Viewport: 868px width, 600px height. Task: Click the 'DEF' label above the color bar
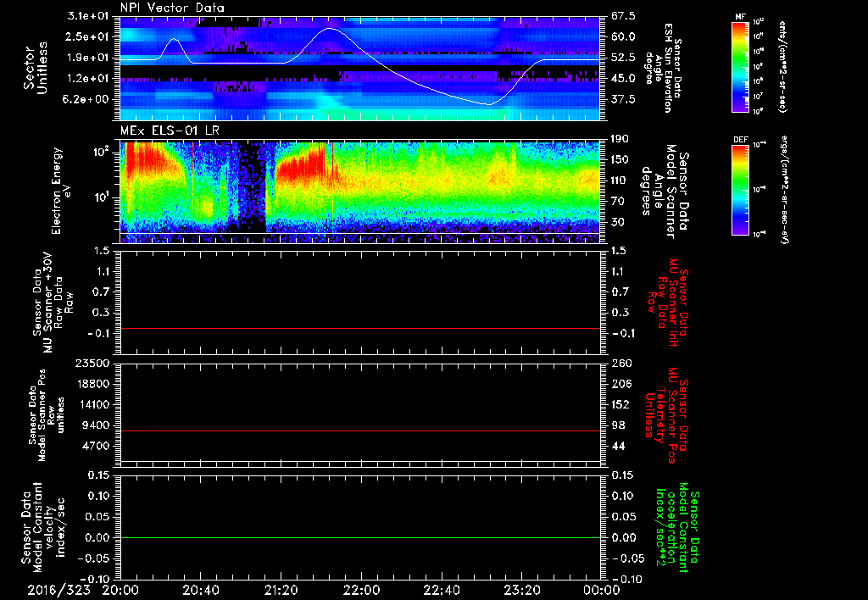coord(740,140)
